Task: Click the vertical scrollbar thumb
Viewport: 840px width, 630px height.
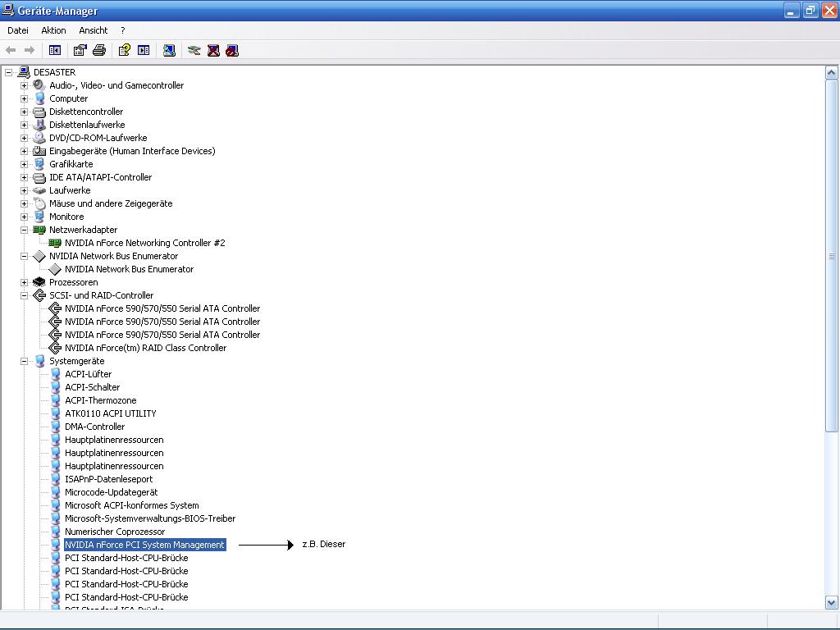Action: [832, 256]
